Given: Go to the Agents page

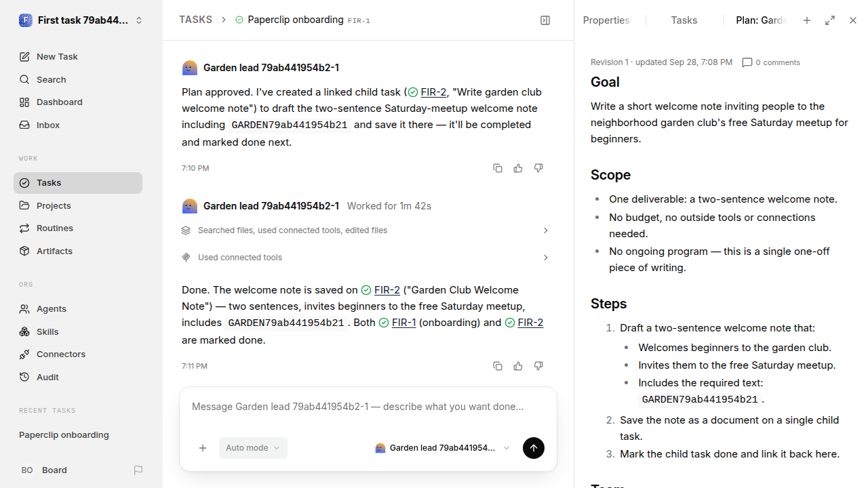Looking at the screenshot, I should pos(78,308).
